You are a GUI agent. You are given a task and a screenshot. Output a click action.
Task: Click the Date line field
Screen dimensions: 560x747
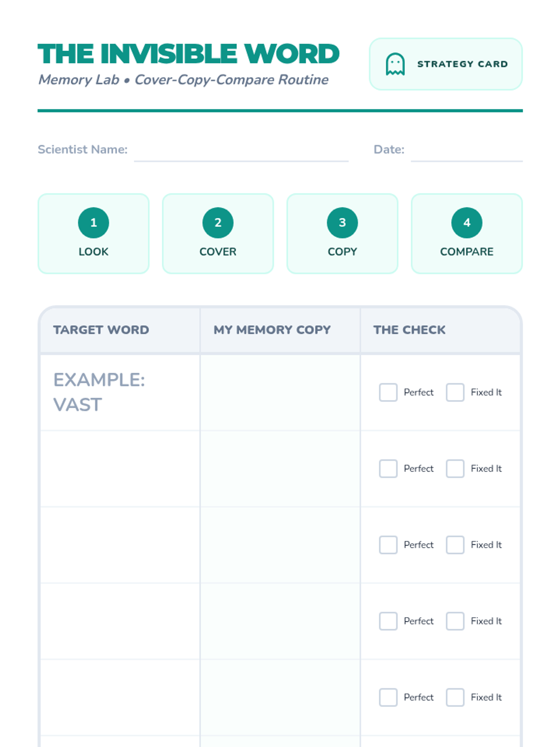(x=466, y=153)
